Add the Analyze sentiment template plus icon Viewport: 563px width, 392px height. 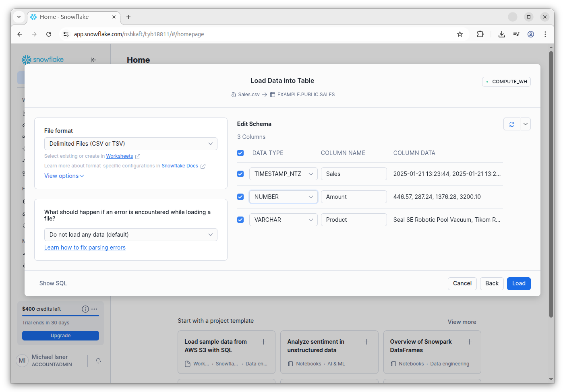click(x=366, y=342)
